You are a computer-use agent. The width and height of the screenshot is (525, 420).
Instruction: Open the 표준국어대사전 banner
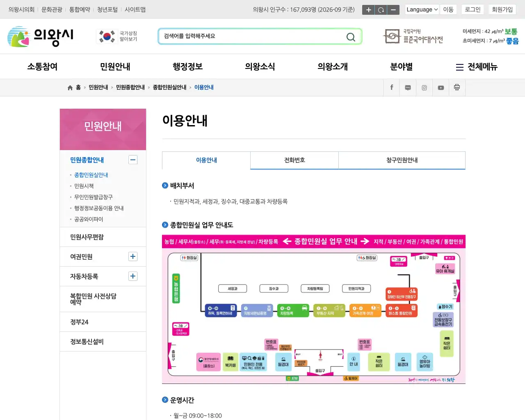point(413,37)
